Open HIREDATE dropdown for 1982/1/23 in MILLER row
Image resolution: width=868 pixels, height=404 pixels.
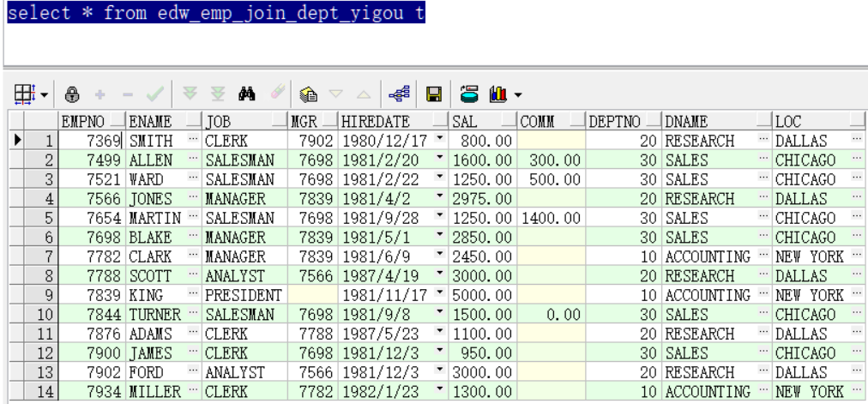439,389
